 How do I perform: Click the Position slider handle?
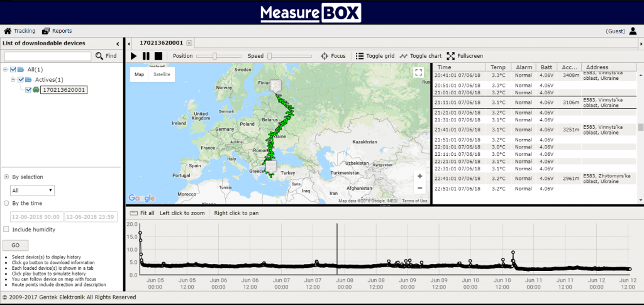coord(214,56)
